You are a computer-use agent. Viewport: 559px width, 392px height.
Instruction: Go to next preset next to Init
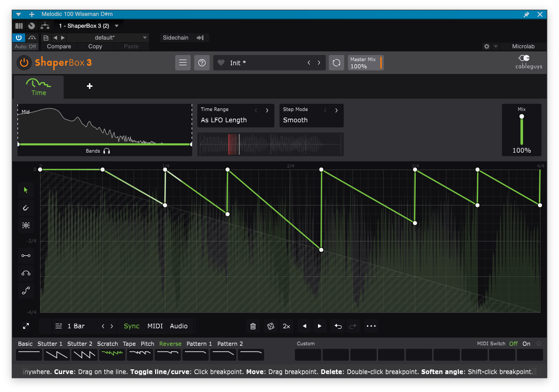tap(319, 63)
